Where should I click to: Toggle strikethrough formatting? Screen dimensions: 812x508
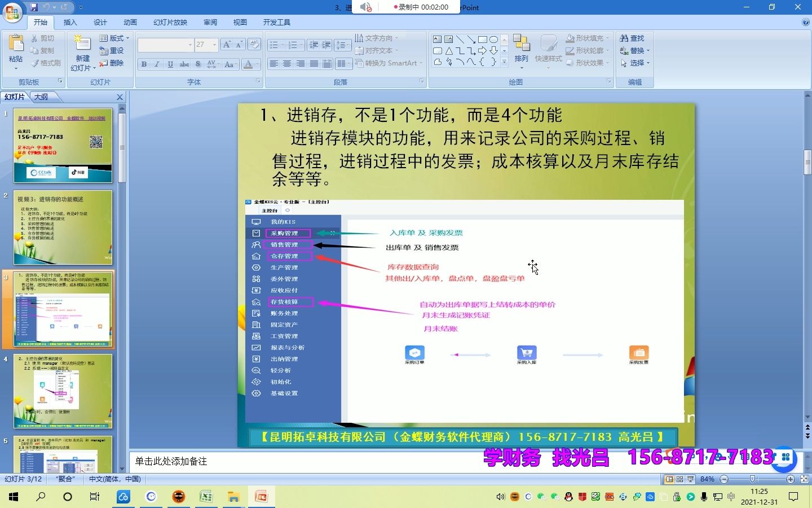[184, 64]
